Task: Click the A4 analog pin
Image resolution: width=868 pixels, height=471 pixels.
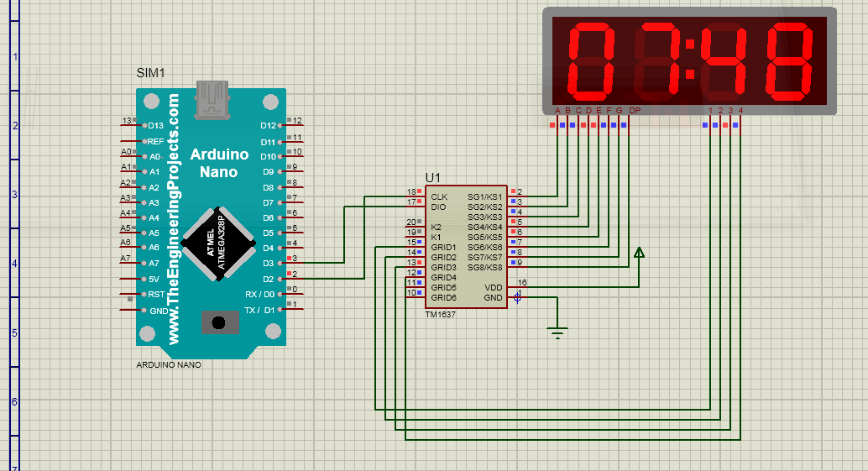Action: 154,218
